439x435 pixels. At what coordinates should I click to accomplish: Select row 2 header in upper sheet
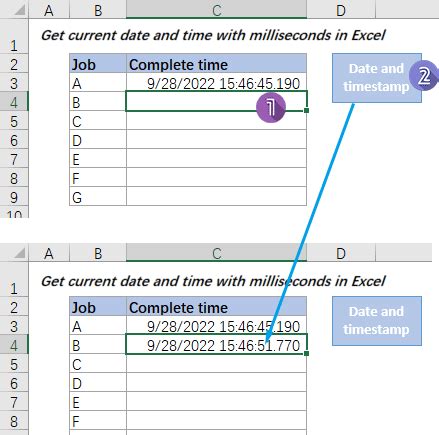coord(14,63)
